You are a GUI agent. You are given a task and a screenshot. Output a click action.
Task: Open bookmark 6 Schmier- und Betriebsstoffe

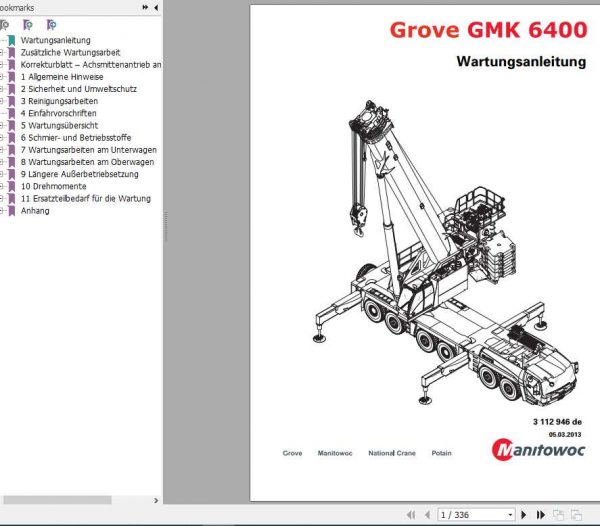click(x=76, y=138)
